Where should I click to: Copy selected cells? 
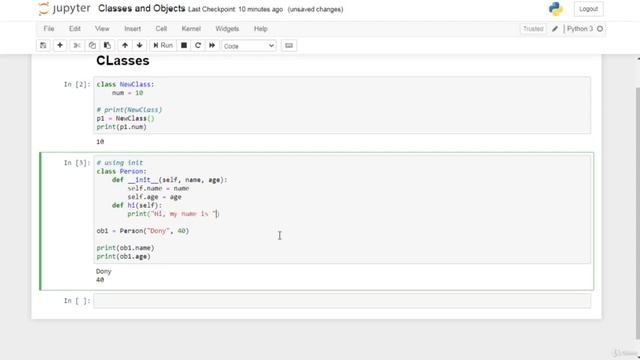[92, 45]
